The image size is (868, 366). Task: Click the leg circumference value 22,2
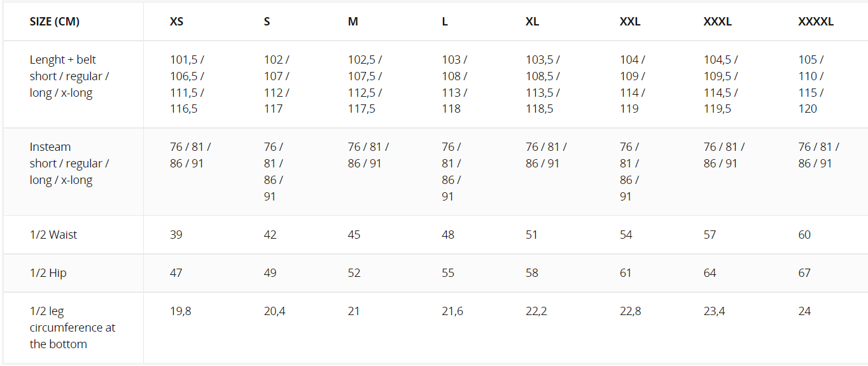coord(536,311)
